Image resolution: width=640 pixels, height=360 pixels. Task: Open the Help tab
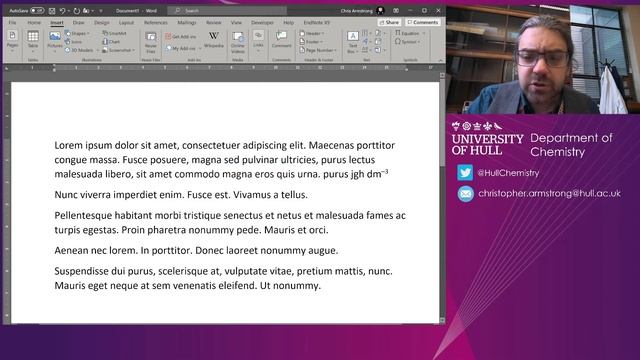[x=288, y=22]
